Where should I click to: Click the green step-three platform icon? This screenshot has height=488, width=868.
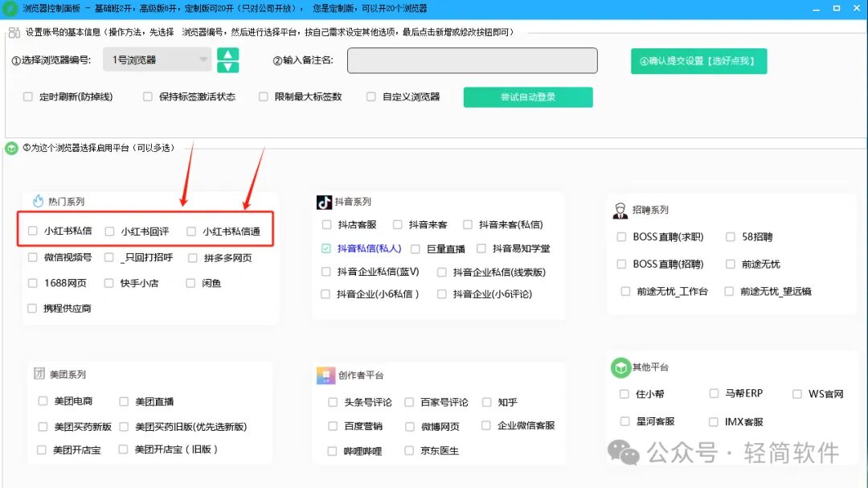pos(11,149)
